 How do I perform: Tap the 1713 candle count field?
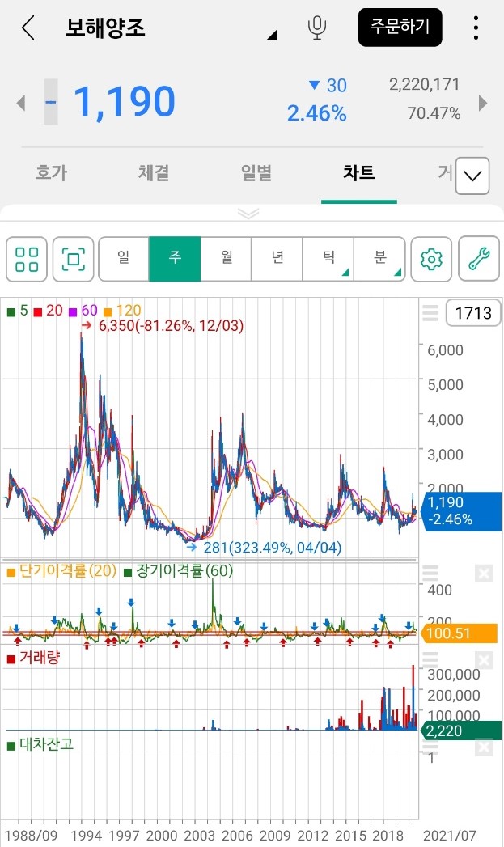tap(473, 313)
